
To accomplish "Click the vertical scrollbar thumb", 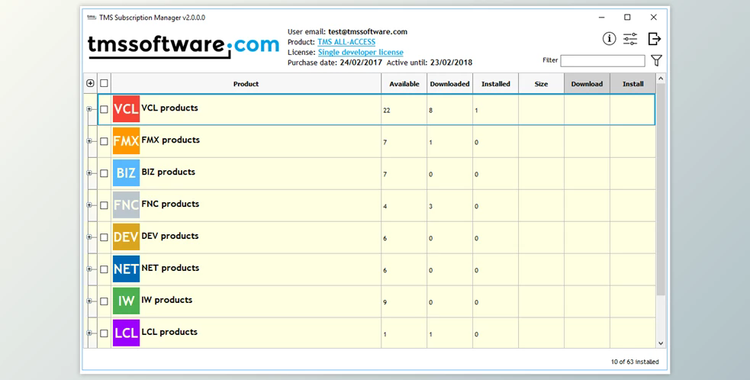I will tap(661, 190).
